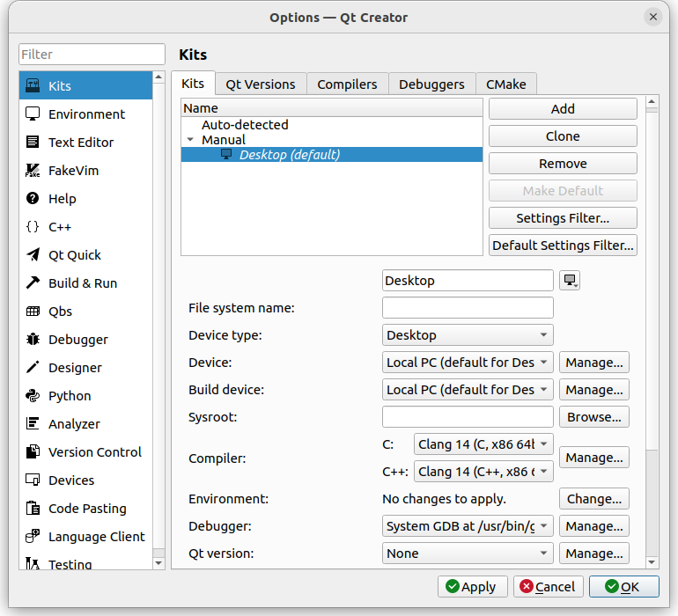Open Default Settings Filter... dialog

pyautogui.click(x=563, y=246)
